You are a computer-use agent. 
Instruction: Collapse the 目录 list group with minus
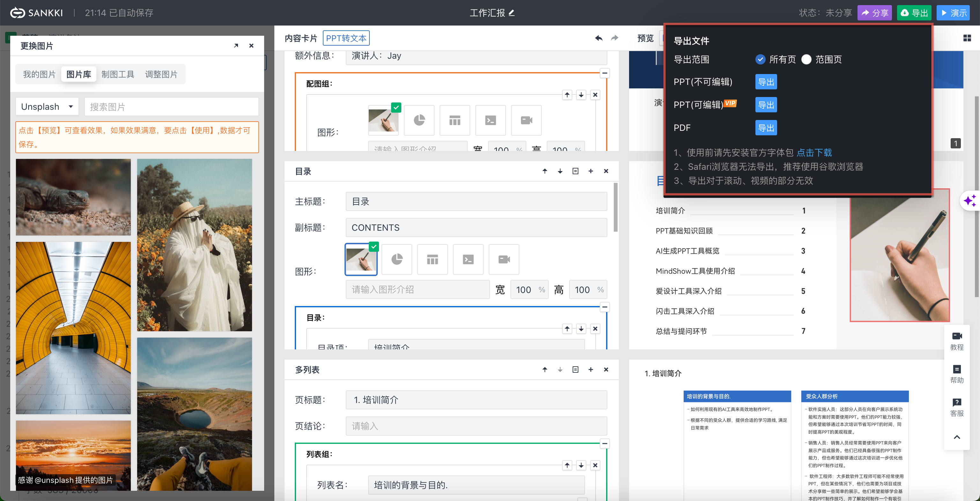(x=605, y=307)
